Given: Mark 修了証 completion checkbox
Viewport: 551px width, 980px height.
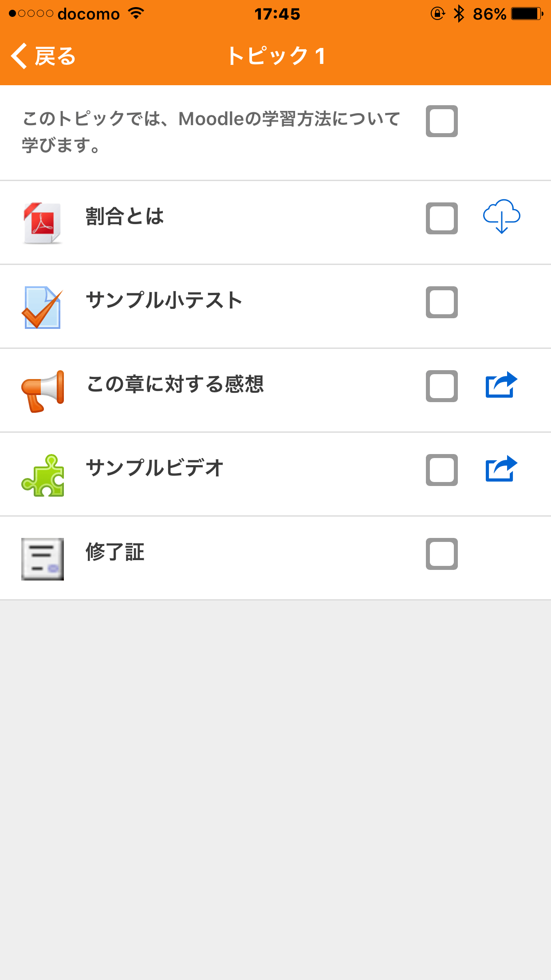Looking at the screenshot, I should [441, 554].
